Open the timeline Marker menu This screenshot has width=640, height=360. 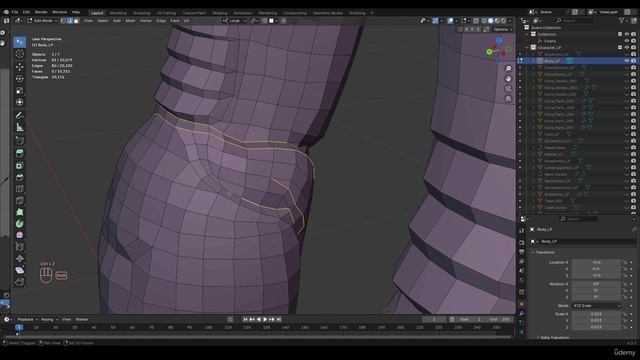click(82, 319)
